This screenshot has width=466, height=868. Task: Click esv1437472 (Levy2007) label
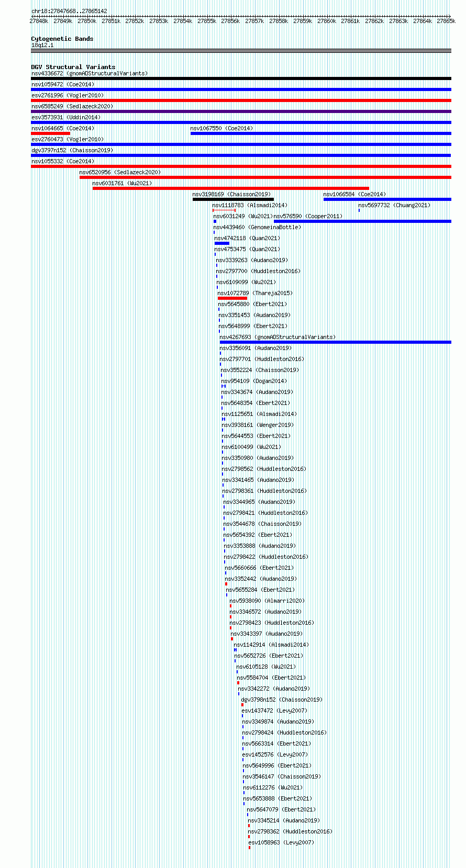[274, 711]
